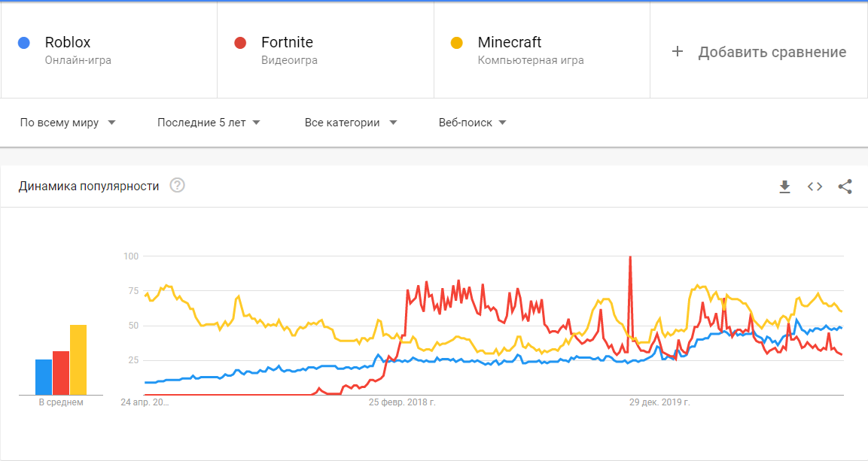
Task: Click the help question mark icon
Action: click(x=177, y=186)
